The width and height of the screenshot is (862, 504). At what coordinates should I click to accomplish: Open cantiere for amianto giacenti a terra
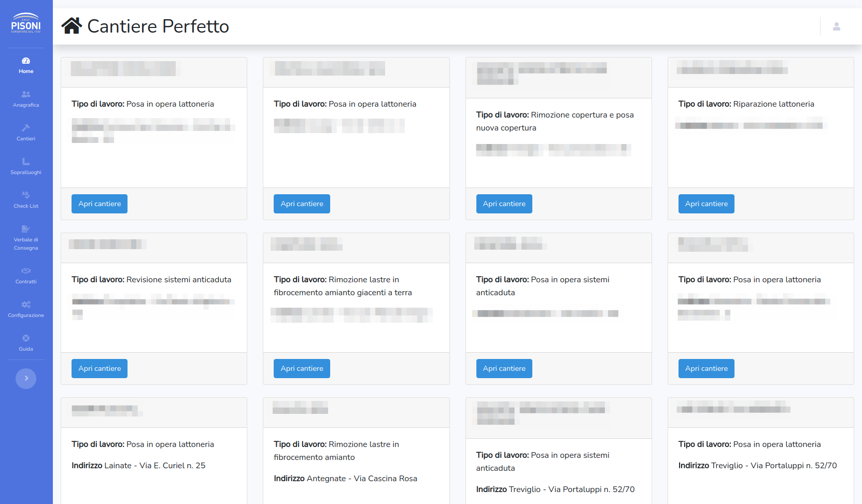pos(302,369)
